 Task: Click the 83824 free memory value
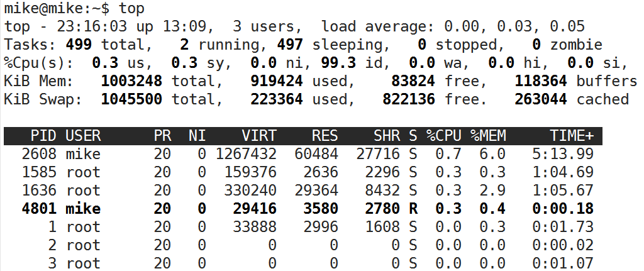point(413,81)
